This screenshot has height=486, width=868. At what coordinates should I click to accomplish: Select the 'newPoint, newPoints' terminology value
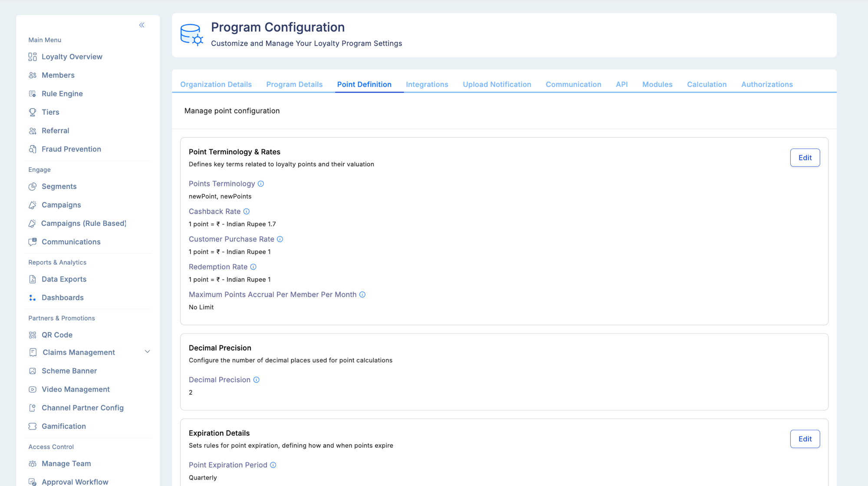coord(220,196)
